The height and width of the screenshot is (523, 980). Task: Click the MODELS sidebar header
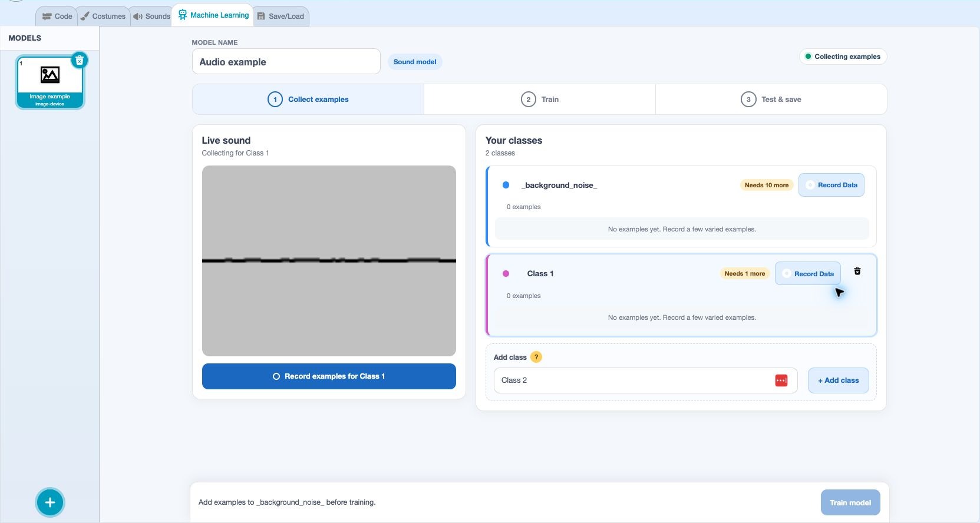[x=25, y=38]
